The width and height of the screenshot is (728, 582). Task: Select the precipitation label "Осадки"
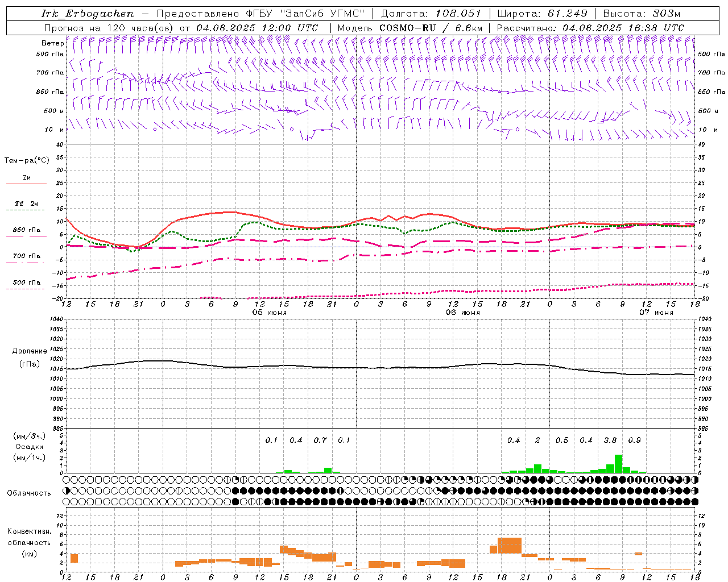click(x=30, y=447)
